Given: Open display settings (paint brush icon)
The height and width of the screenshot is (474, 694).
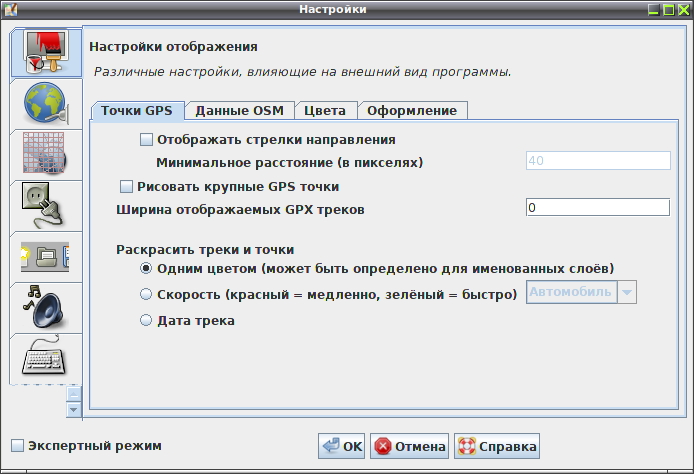Looking at the screenshot, I should tap(46, 52).
